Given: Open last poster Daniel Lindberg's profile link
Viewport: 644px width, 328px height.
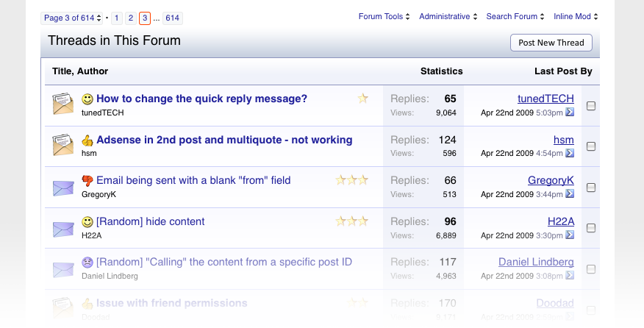Looking at the screenshot, I should (536, 262).
